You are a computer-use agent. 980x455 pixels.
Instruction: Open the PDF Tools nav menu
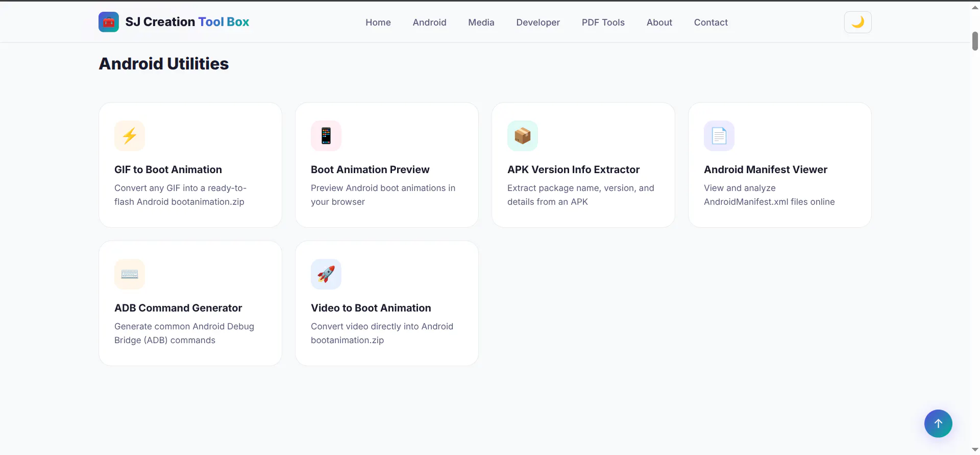click(x=603, y=22)
